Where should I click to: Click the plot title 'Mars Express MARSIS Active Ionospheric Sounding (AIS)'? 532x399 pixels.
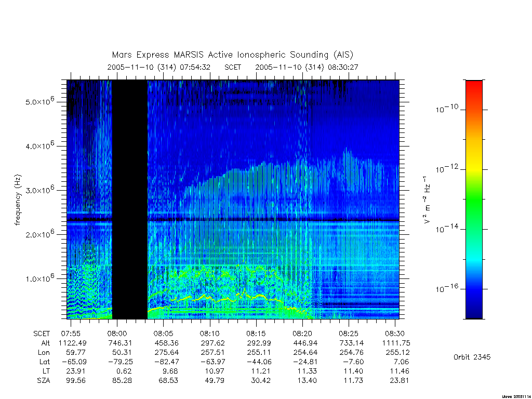click(232, 55)
